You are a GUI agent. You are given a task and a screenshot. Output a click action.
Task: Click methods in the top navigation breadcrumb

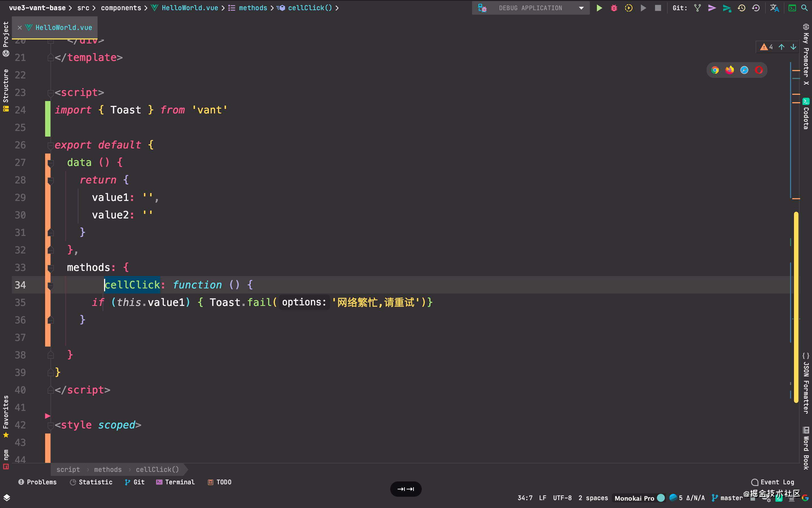253,8
